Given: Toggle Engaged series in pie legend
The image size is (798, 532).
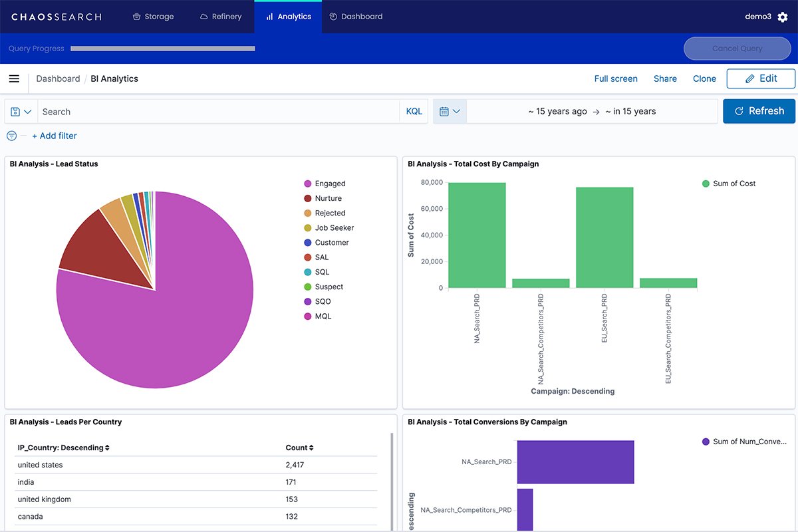Looking at the screenshot, I should tap(330, 184).
